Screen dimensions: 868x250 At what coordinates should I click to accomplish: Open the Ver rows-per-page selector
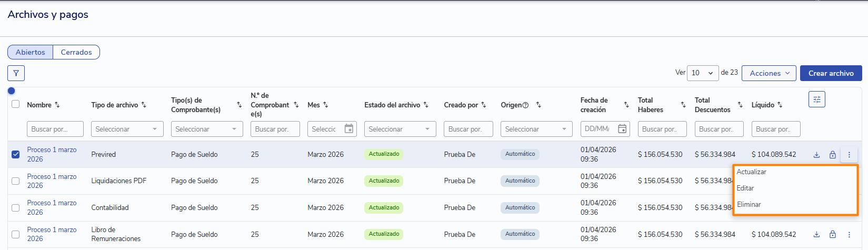point(703,73)
